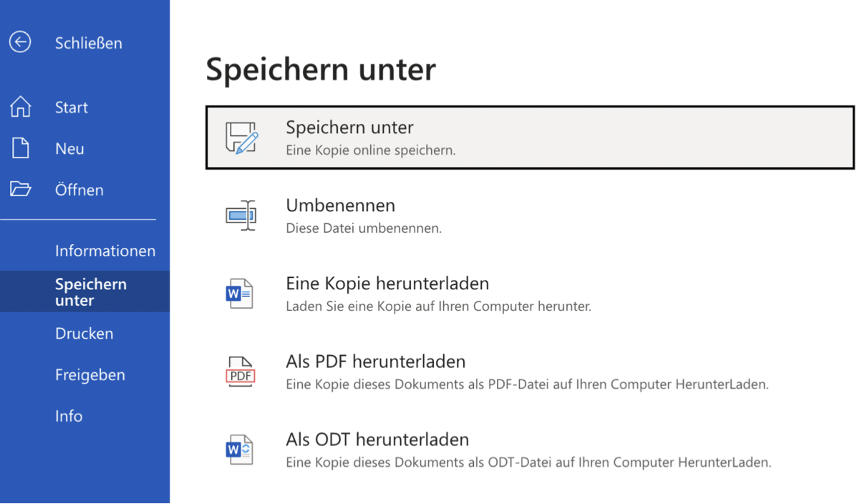Click the back arrow icon
The image size is (862, 504).
pyautogui.click(x=19, y=42)
